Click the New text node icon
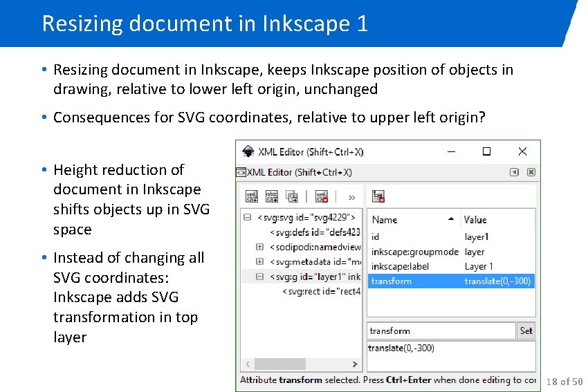 (x=272, y=196)
